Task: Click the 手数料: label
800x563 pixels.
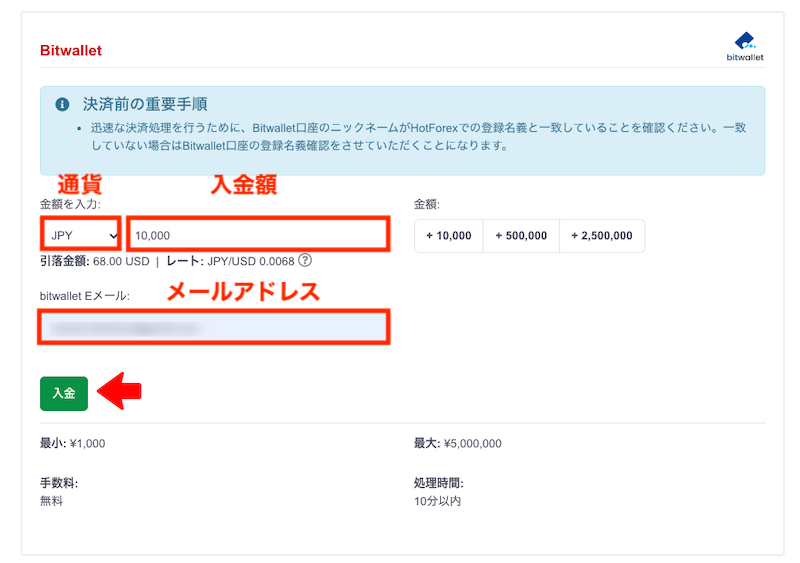Action: [59, 483]
